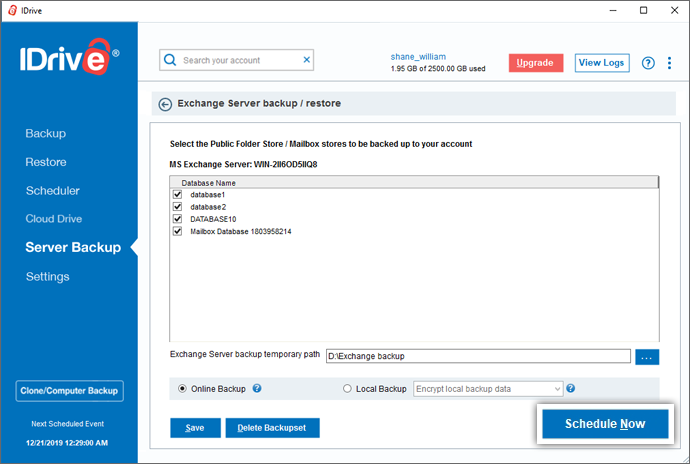The height and width of the screenshot is (464, 690).
Task: Click the 1.95 GB of 2500.00 GB used text
Action: click(438, 69)
